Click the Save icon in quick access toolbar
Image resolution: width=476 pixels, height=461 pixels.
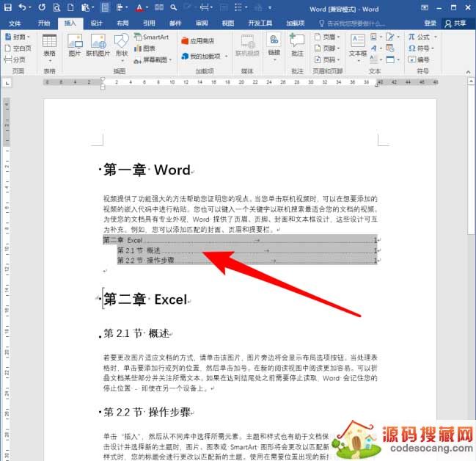coord(7,8)
